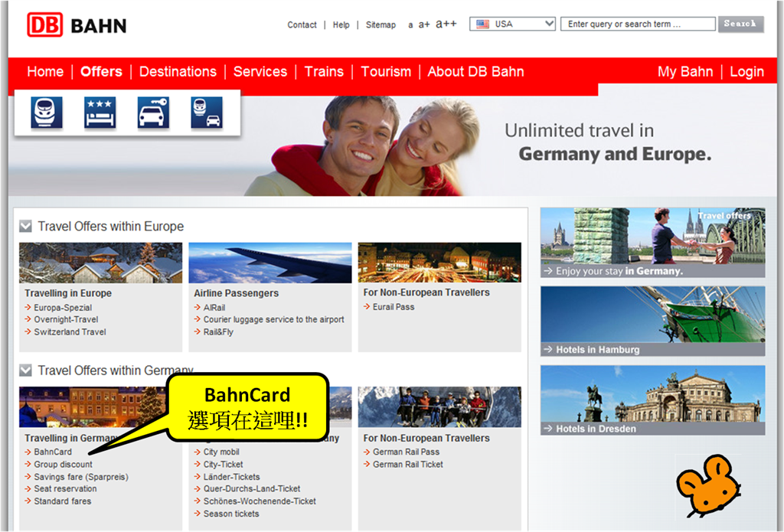Click inside the search query field
This screenshot has height=532, width=784.
(637, 23)
